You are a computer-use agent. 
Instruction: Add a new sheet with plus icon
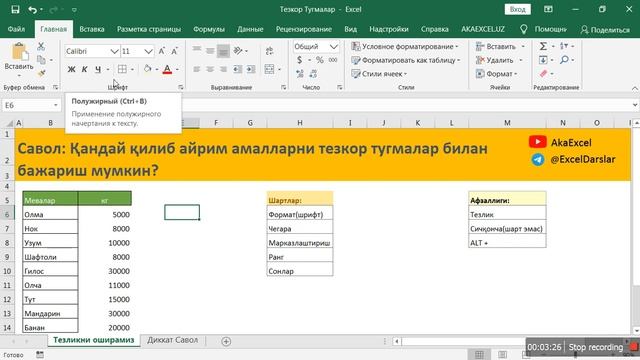click(x=226, y=341)
